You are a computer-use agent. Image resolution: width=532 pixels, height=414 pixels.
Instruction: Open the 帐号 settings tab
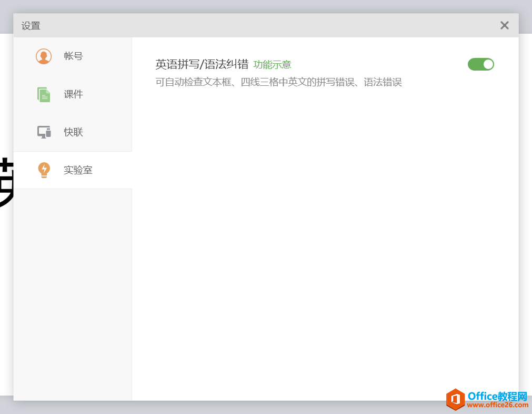tap(73, 56)
